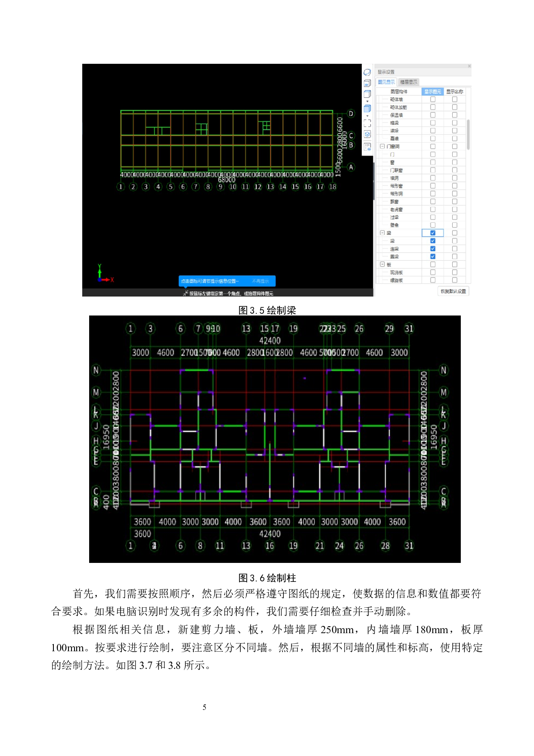Viewport: 534px width, 756px height.
Task: Switch to the 楼层显示 tab
Action: [x=408, y=82]
